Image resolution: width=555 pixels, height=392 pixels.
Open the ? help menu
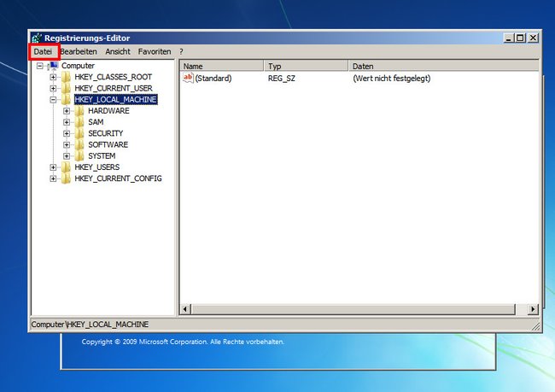(x=181, y=52)
